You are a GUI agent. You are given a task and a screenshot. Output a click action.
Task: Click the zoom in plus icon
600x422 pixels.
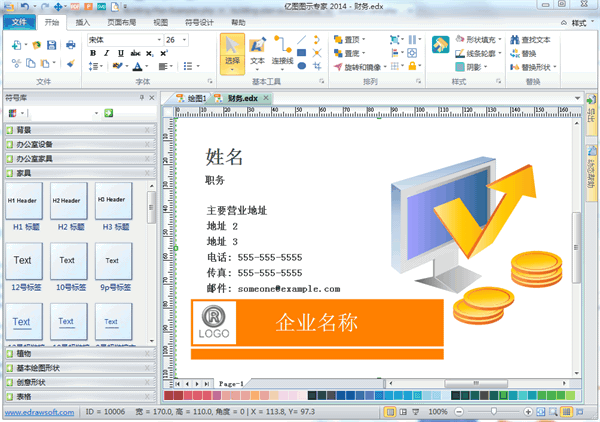pyautogui.click(x=528, y=412)
